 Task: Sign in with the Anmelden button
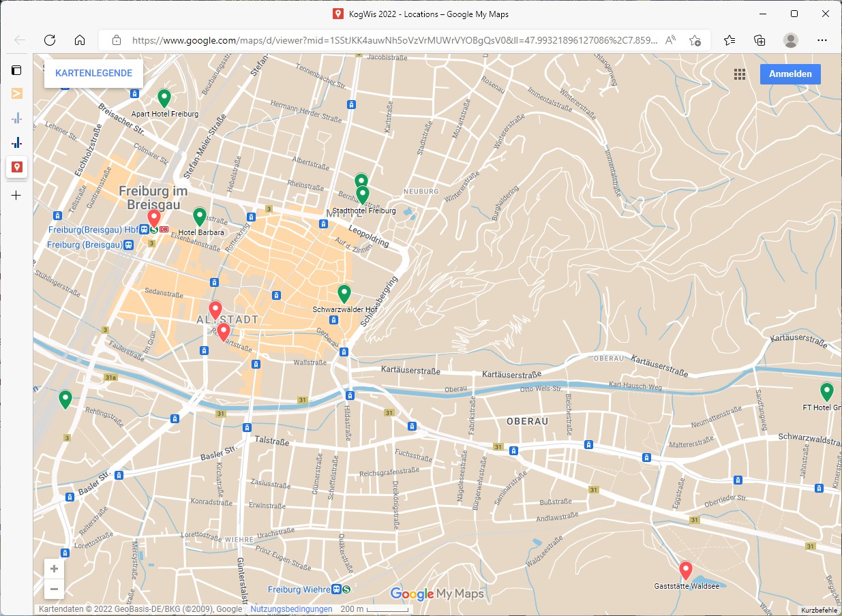[x=790, y=74]
